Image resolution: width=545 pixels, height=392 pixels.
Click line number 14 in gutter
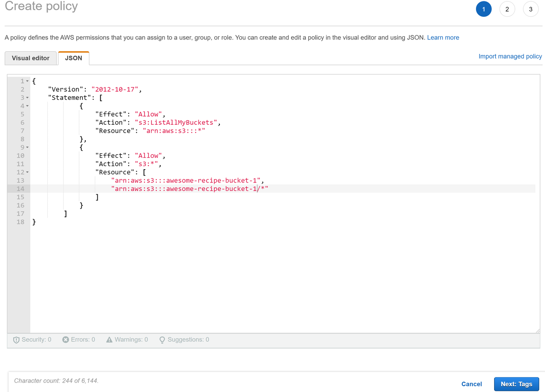click(20, 189)
